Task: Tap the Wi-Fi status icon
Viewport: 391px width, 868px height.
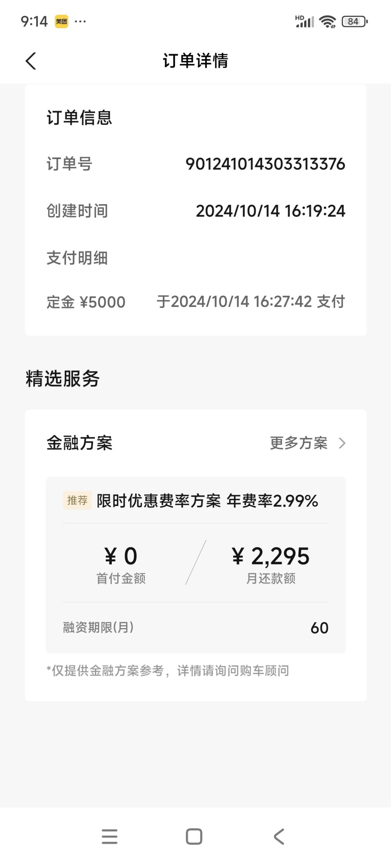Action: [327, 22]
